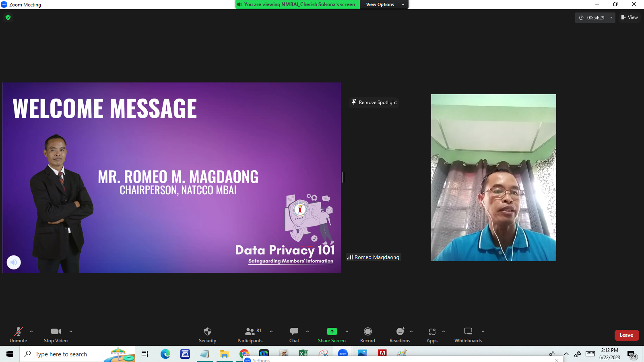Open the Apps panel
This screenshot has width=644, height=362.
[x=432, y=335]
